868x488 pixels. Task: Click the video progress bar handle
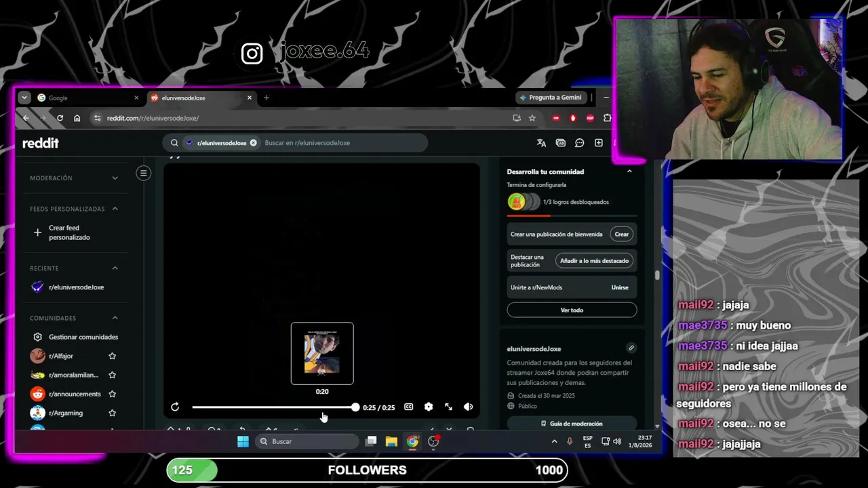coord(355,407)
